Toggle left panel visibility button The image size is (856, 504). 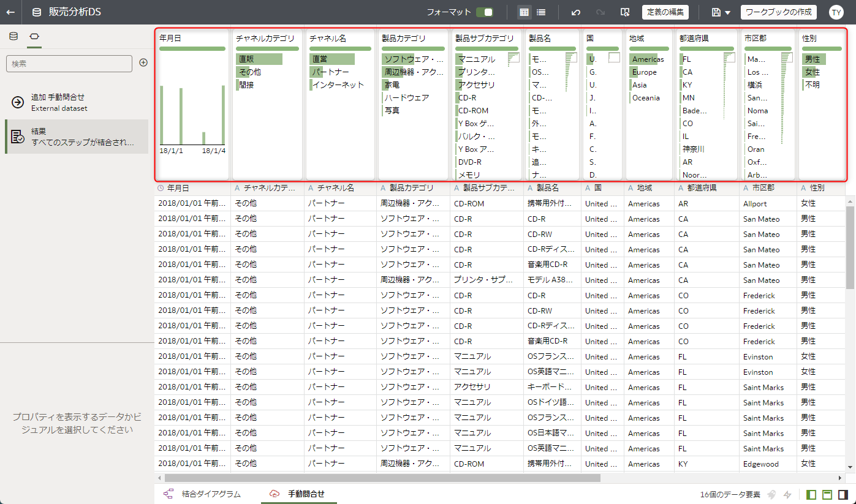click(x=811, y=494)
